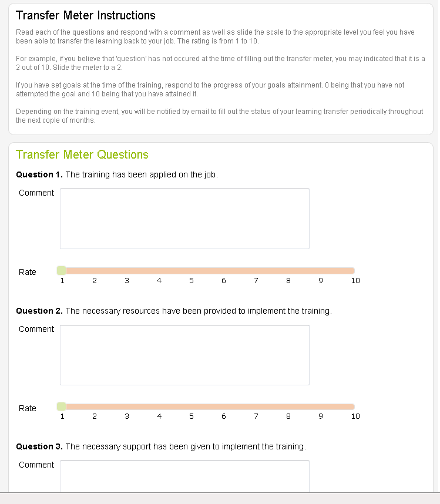This screenshot has height=504, width=440.
Task: Click the Question 2 comment text box
Action: click(x=184, y=355)
